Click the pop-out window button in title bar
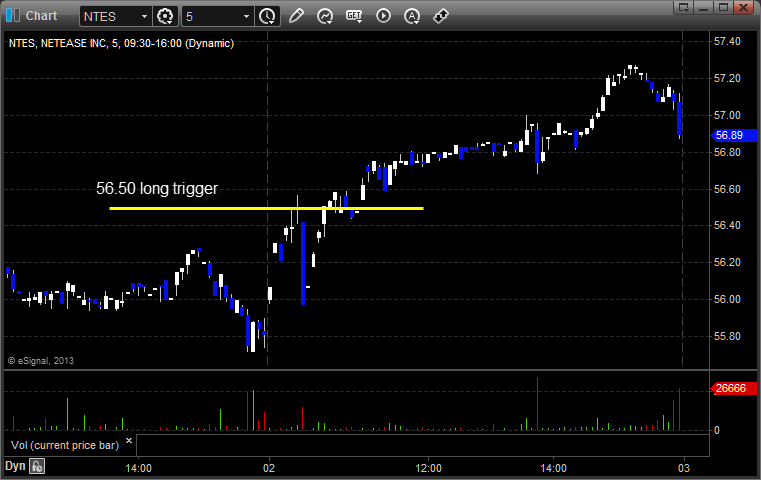Screen dimensions: 761x480 [684, 7]
